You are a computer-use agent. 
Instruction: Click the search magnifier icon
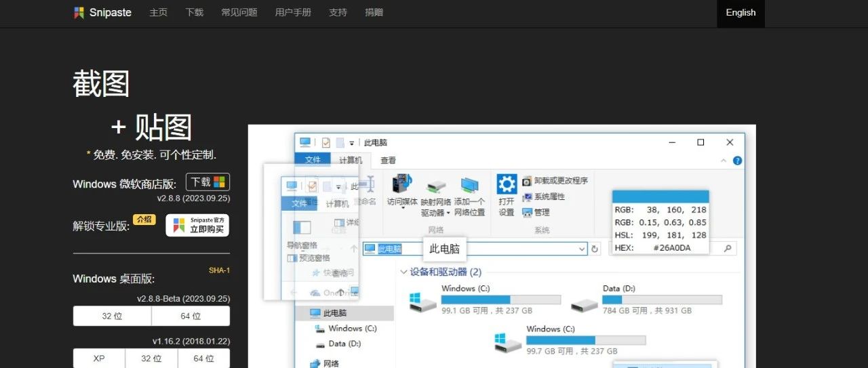pos(728,249)
